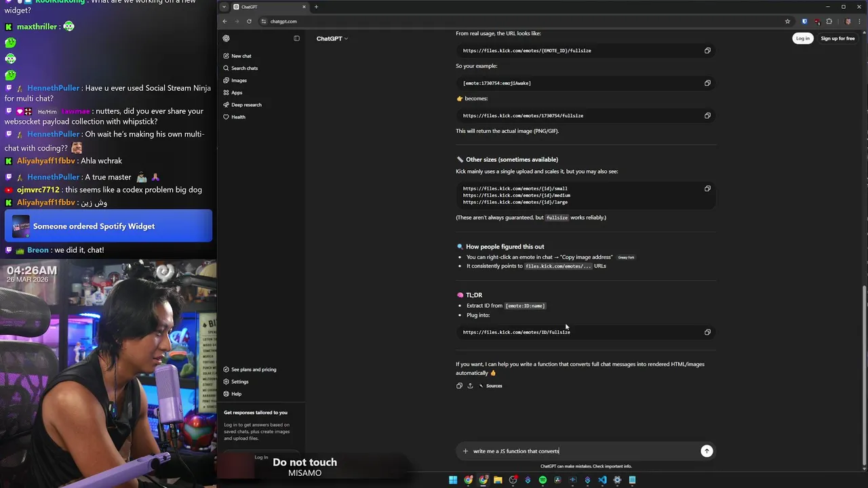The height and width of the screenshot is (488, 868).
Task: Copy the {EMOTE_ID}/fullsize URL code block
Action: (x=707, y=51)
